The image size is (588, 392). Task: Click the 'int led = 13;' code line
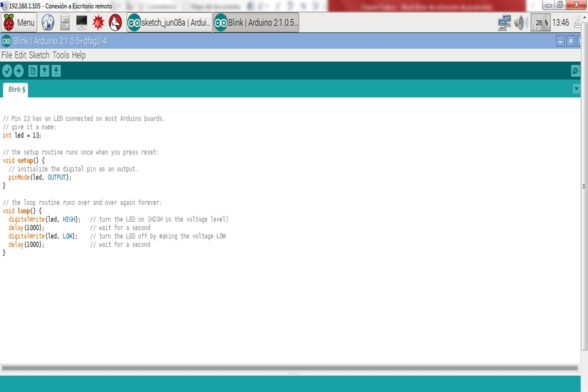[x=22, y=135]
